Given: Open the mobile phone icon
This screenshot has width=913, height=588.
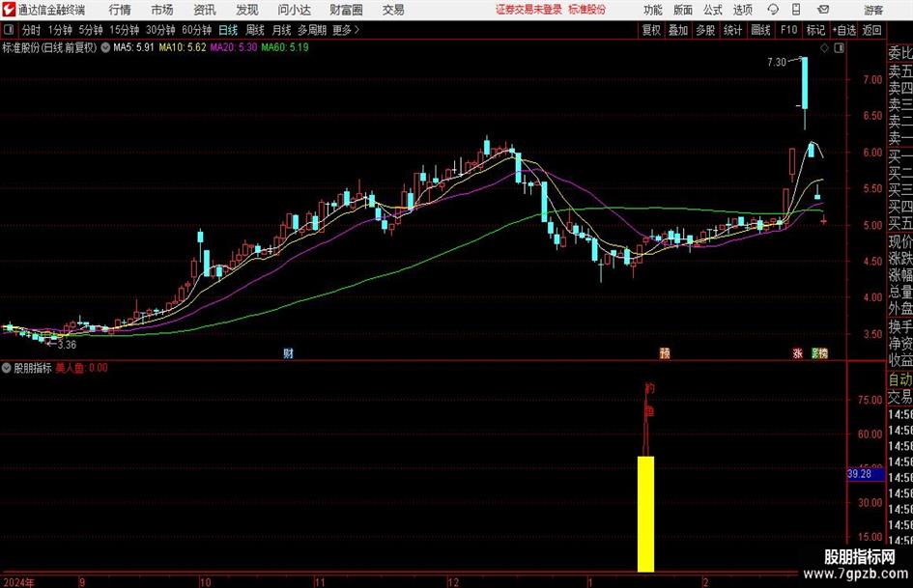Looking at the screenshot, I should point(796,10).
